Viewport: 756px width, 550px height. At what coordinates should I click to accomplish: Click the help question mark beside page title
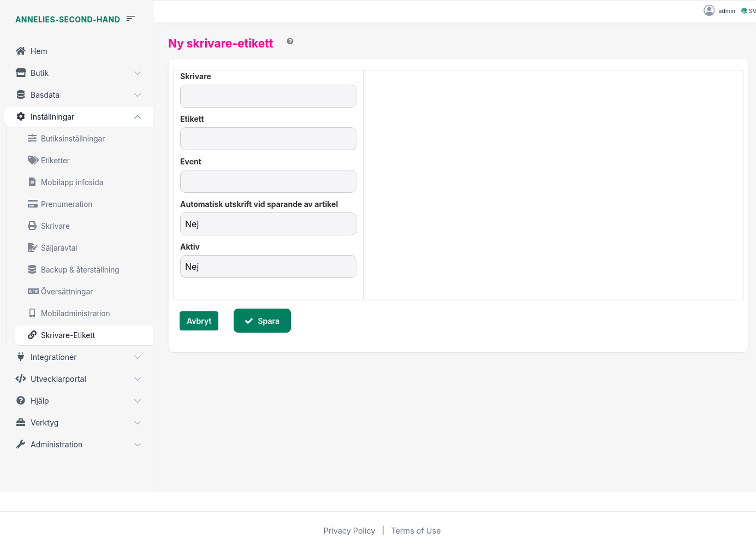(x=290, y=42)
